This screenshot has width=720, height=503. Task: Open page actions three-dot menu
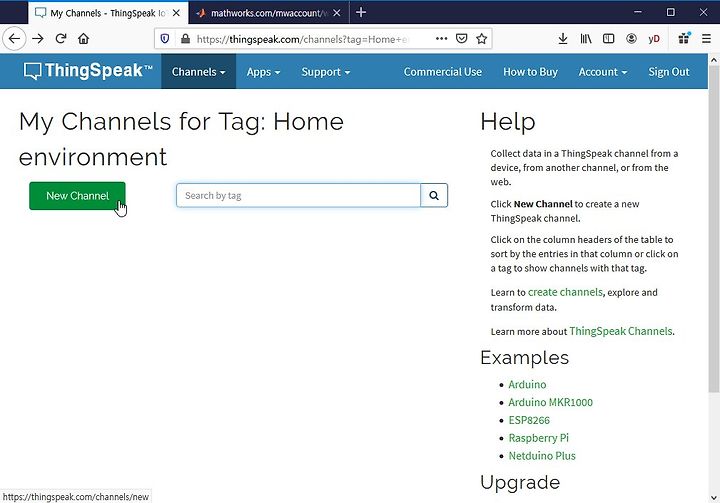click(441, 39)
